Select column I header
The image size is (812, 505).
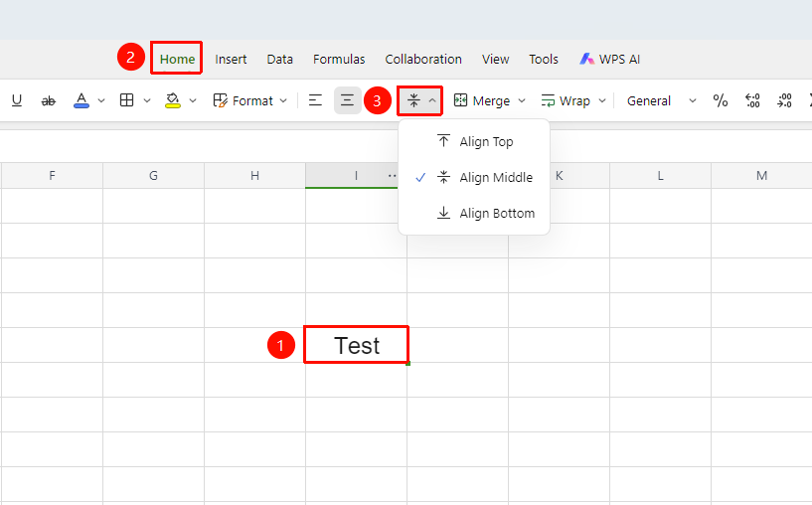356,176
